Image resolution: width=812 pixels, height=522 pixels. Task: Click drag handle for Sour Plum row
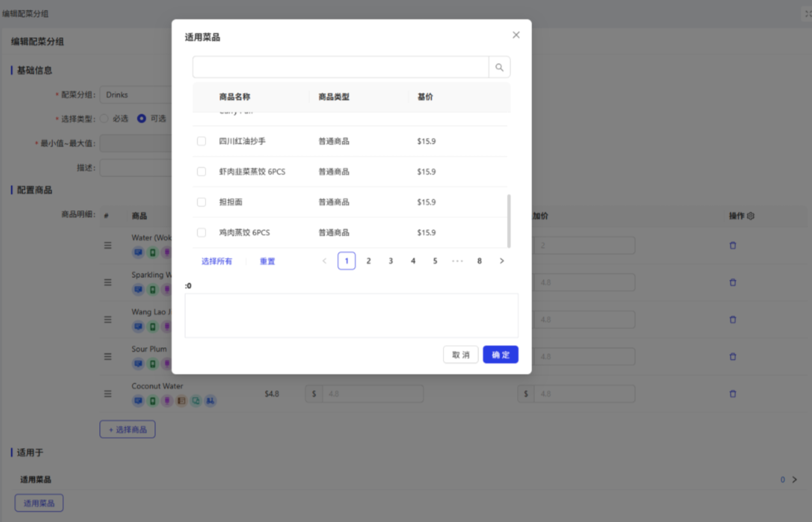click(x=108, y=357)
